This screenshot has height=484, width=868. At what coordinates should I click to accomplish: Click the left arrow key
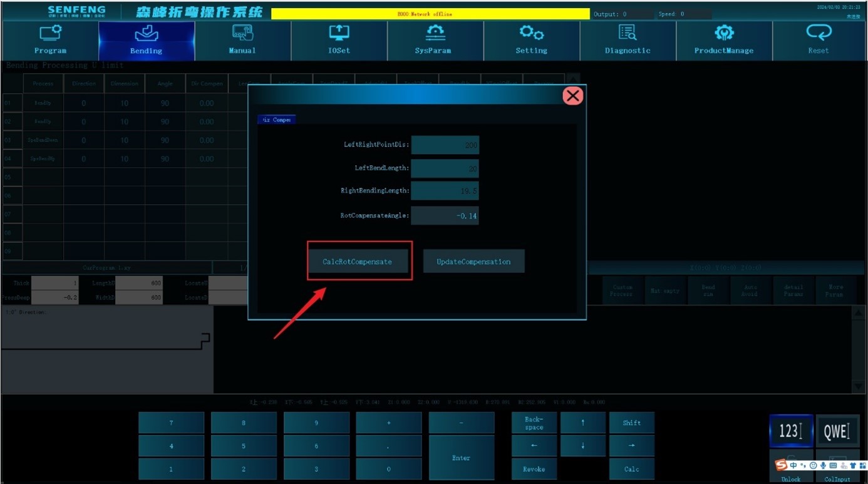tap(534, 446)
